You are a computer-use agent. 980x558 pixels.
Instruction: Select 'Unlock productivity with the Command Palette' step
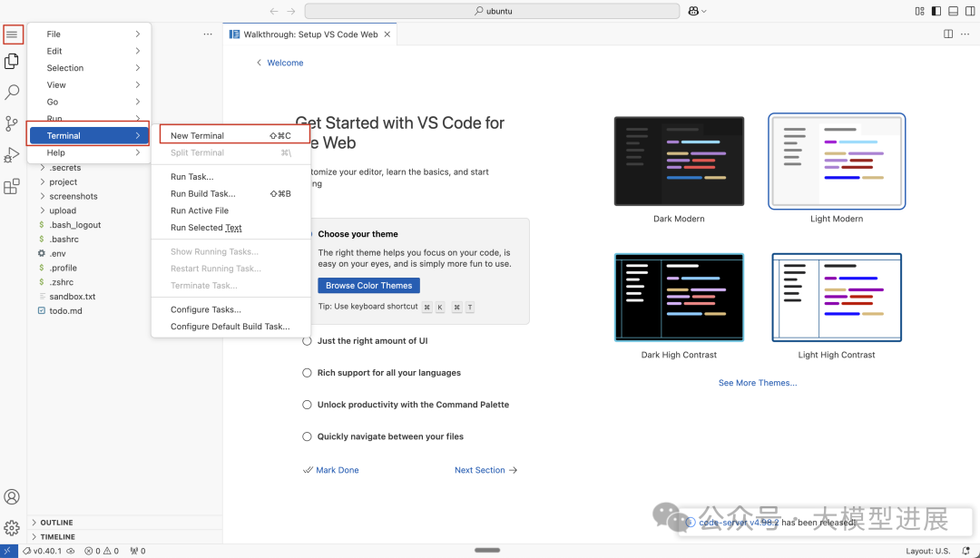coord(406,405)
